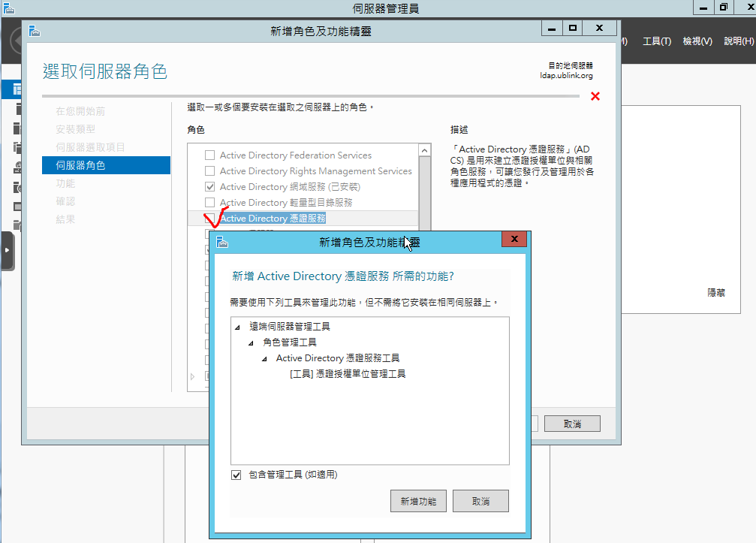This screenshot has width=756, height=543.
Task: Select the 角色管理工具 tree item
Action: point(289,342)
